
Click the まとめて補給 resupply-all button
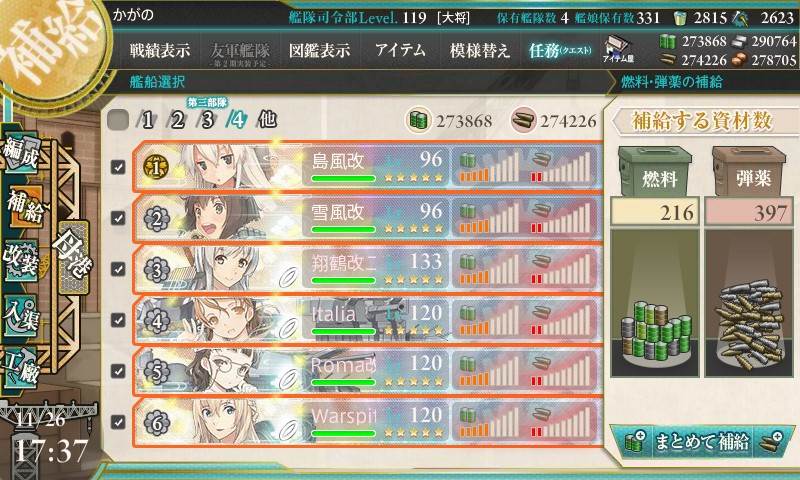pos(703,441)
